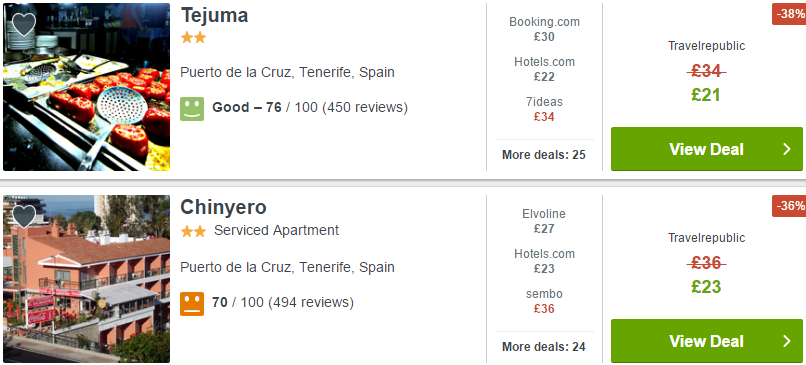Image resolution: width=806 pixels, height=365 pixels.
Task: Open the Tejuma buffet photo thumbnail
Action: coord(86,87)
